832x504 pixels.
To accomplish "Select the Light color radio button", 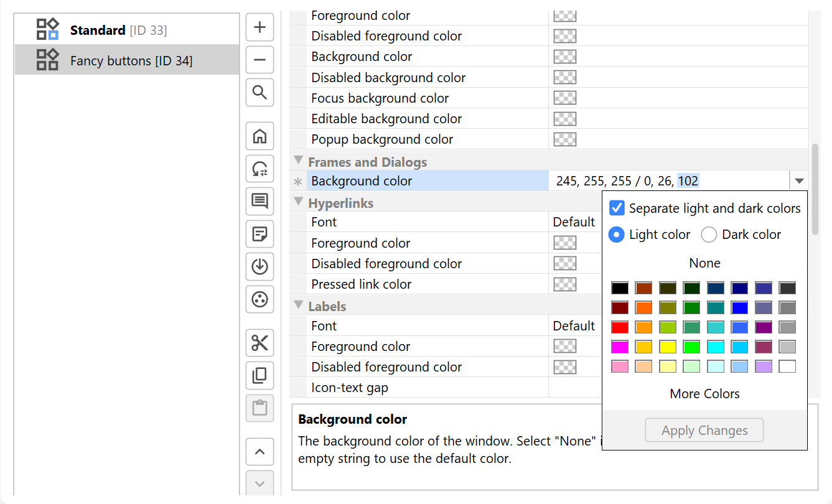I will point(617,235).
